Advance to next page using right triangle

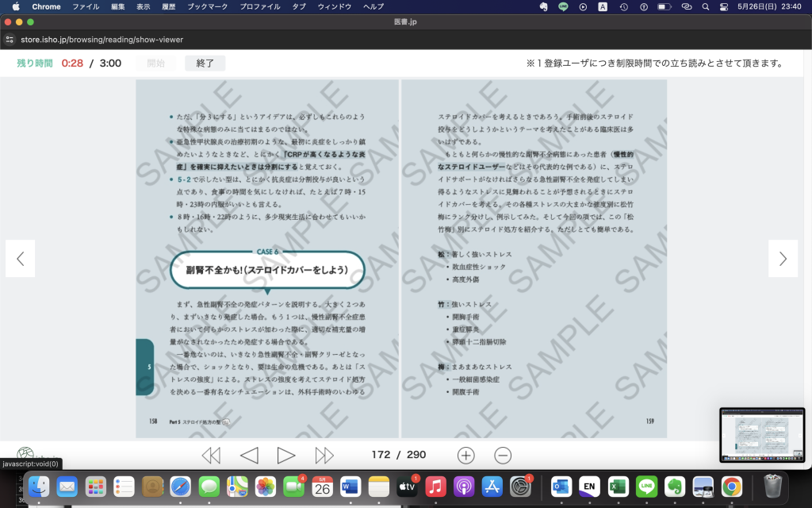285,455
